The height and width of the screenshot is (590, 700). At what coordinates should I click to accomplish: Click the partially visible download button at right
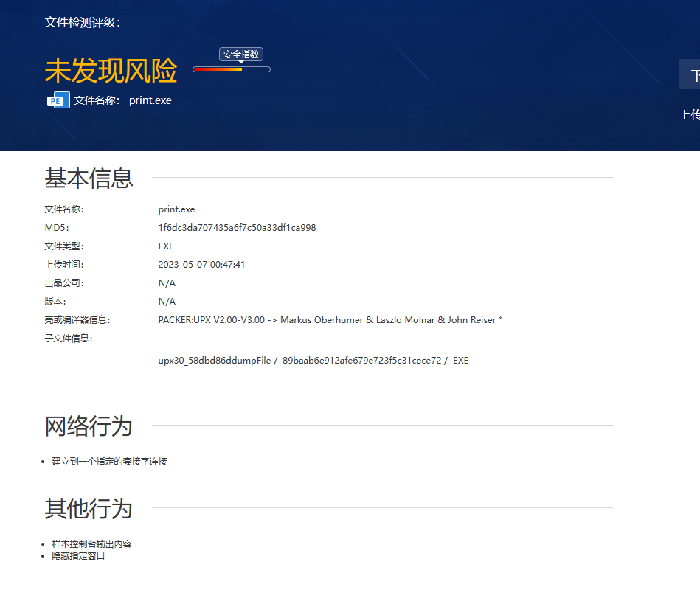coord(690,74)
